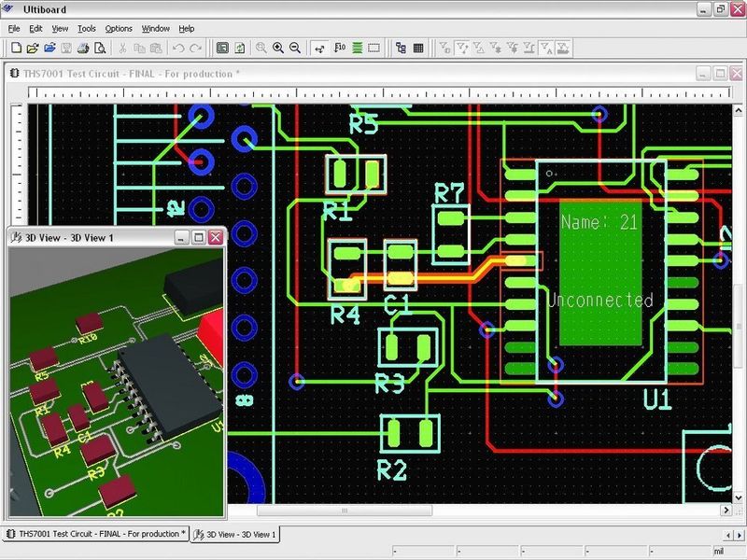Click the zoom window magnifier icon
The image size is (747, 560).
tap(261, 48)
